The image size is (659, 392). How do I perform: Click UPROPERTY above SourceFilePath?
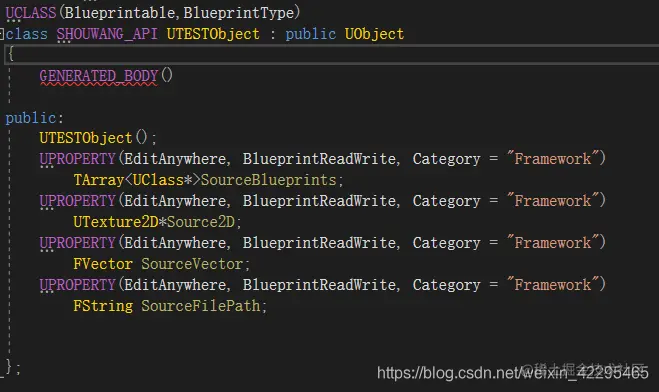77,285
